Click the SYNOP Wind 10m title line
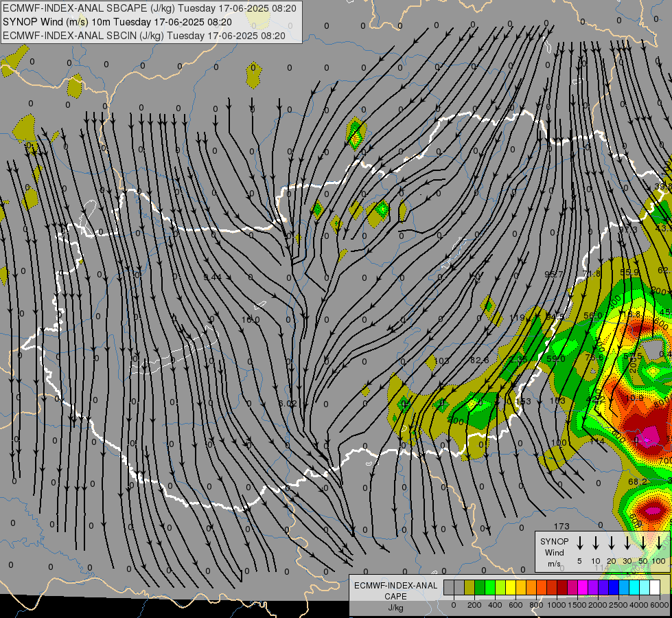This screenshot has width=672, height=618. (x=117, y=22)
